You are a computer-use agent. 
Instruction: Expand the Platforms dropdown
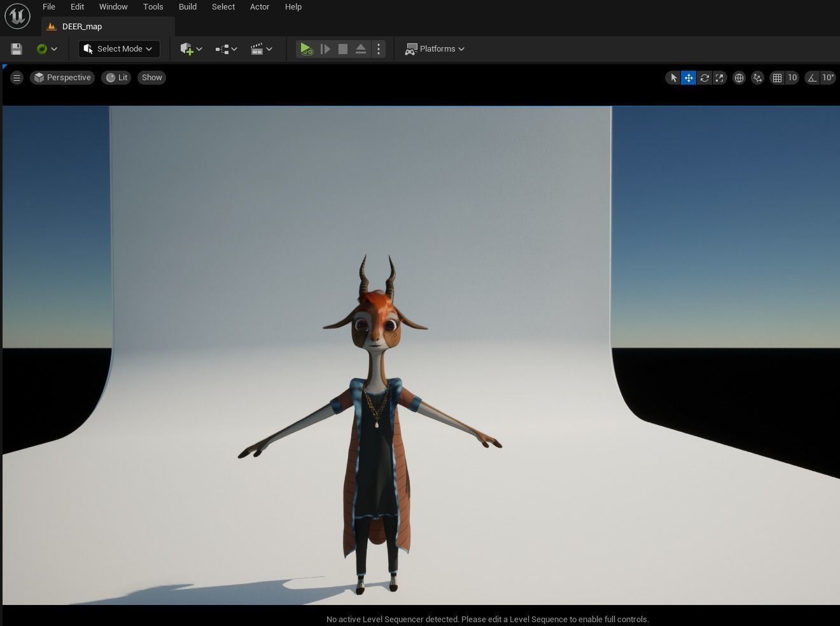tap(435, 49)
